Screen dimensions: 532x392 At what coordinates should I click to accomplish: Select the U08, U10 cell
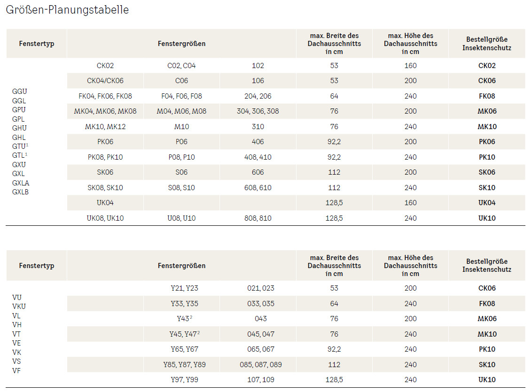(181, 218)
